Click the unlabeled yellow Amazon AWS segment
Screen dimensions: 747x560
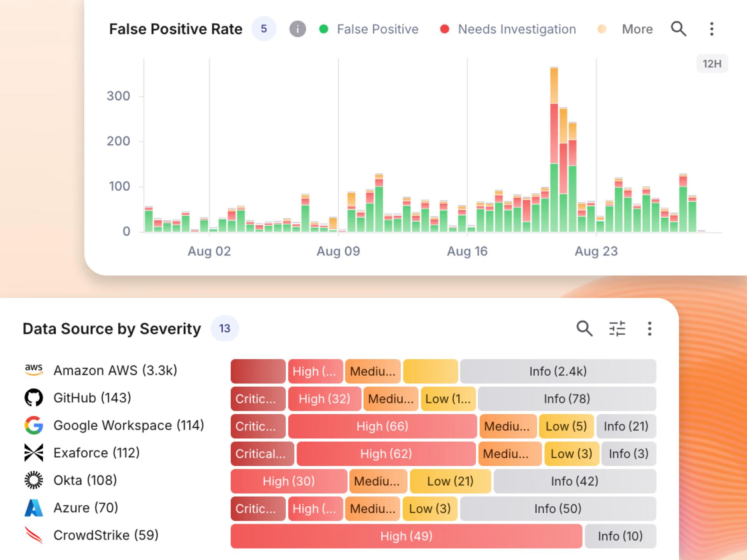click(x=430, y=371)
